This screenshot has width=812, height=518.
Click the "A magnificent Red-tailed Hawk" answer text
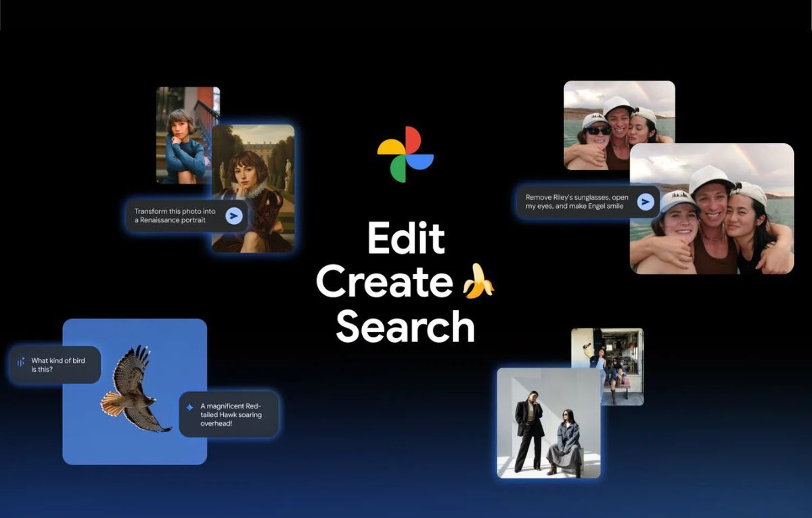tap(231, 414)
